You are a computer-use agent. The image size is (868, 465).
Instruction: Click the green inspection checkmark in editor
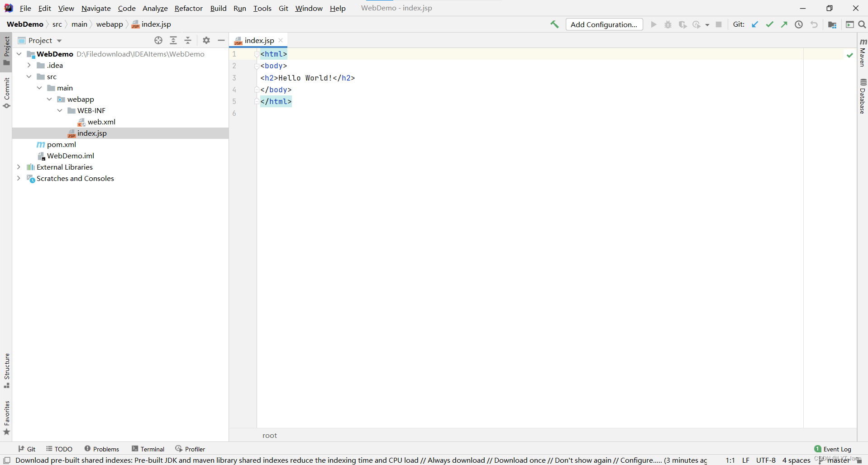coord(850,55)
